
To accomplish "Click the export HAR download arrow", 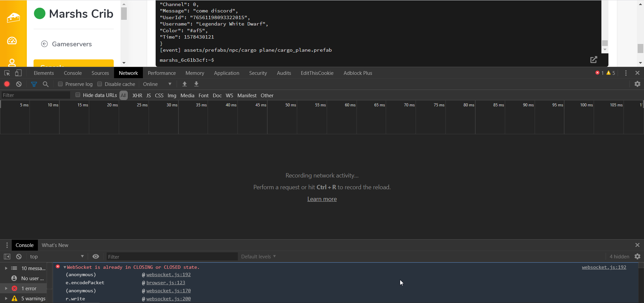I will (197, 84).
